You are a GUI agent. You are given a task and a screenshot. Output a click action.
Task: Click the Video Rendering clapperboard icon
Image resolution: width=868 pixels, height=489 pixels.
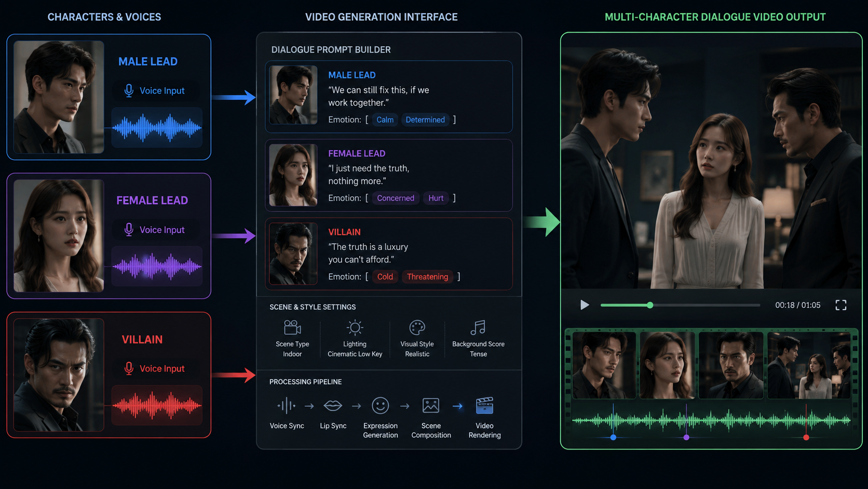click(485, 405)
